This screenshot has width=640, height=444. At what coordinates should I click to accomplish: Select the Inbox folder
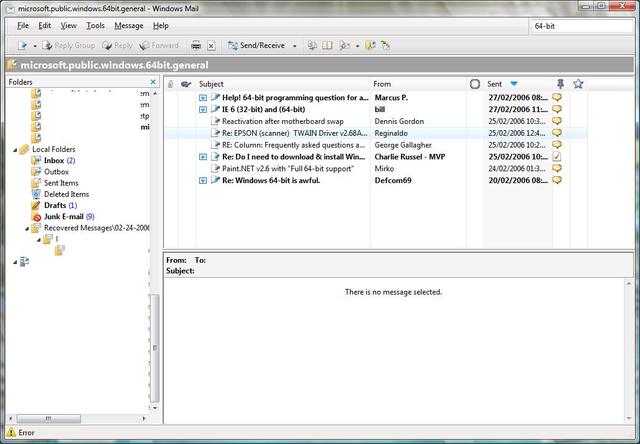53,160
